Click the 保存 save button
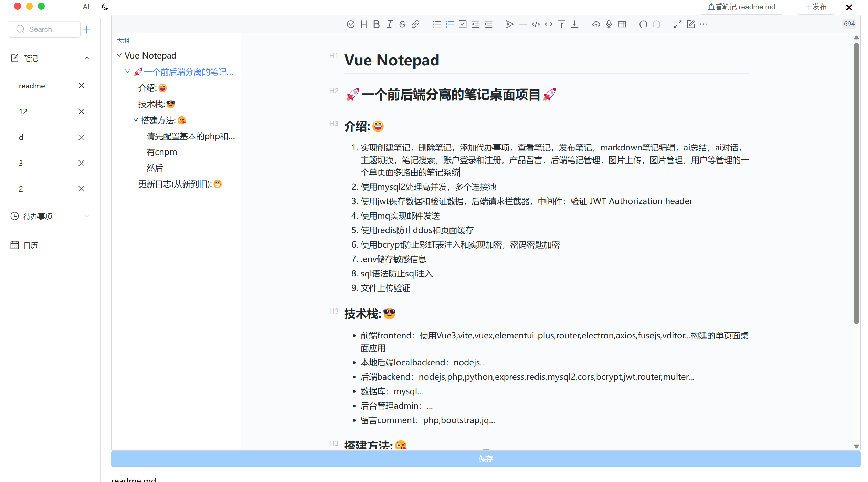Screen dimensions: 868x482 [485, 459]
